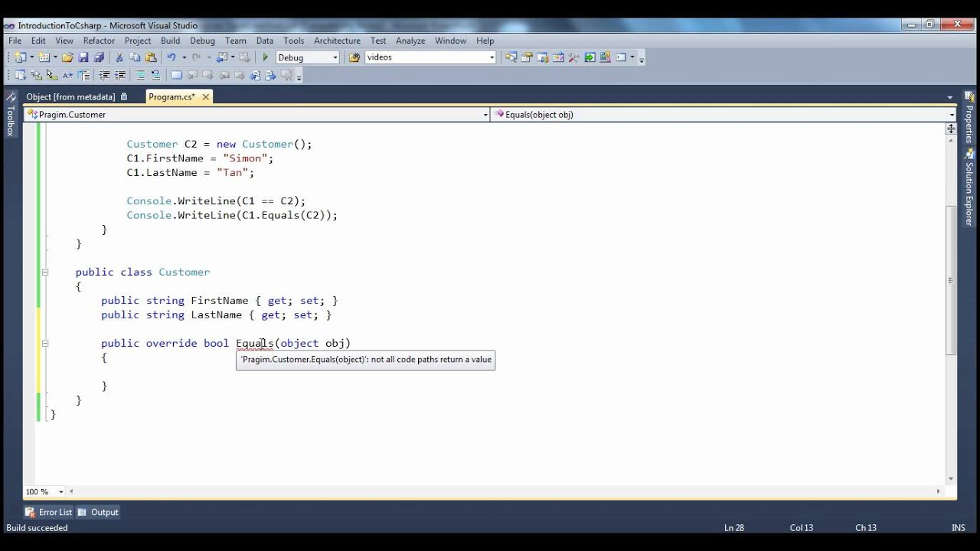Open New Project dropdown arrow
The image size is (980, 551).
click(31, 57)
